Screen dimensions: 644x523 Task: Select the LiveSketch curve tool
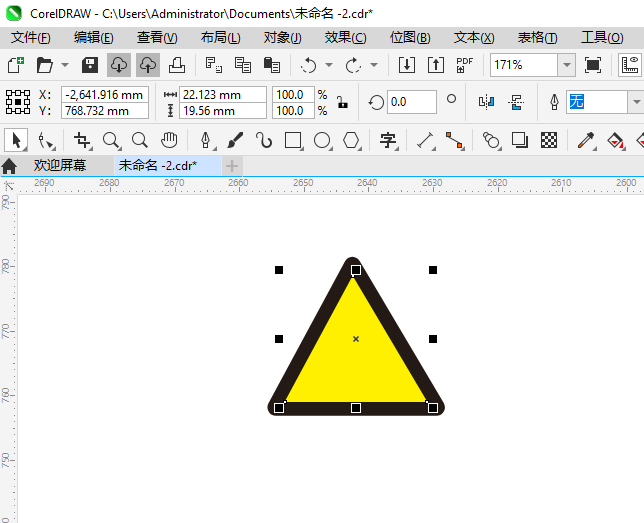(264, 141)
